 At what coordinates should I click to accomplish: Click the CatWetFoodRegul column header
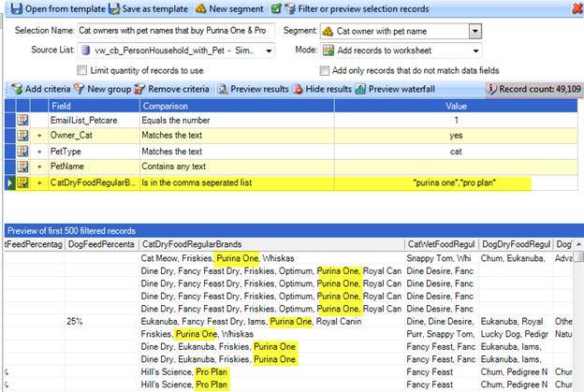[442, 244]
